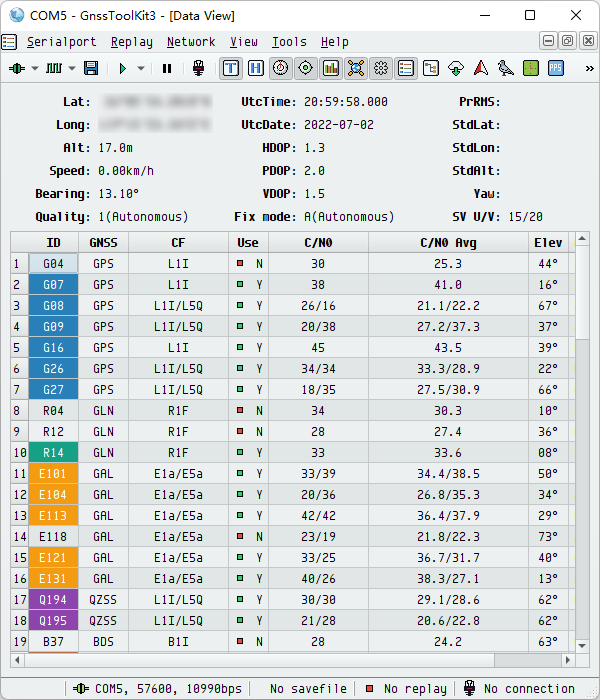Image resolution: width=600 pixels, height=700 pixels.
Task: Click the No connection status entry
Action: (x=519, y=688)
